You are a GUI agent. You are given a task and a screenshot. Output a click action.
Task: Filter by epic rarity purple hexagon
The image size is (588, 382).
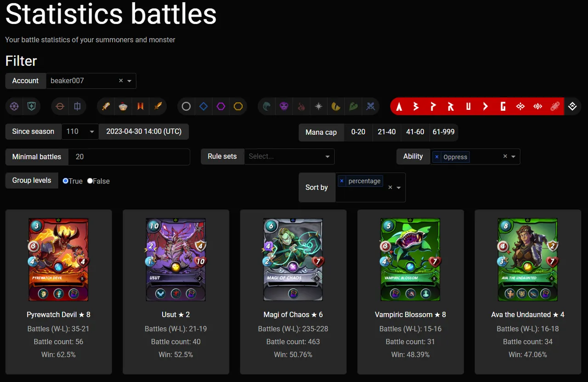pos(221,107)
